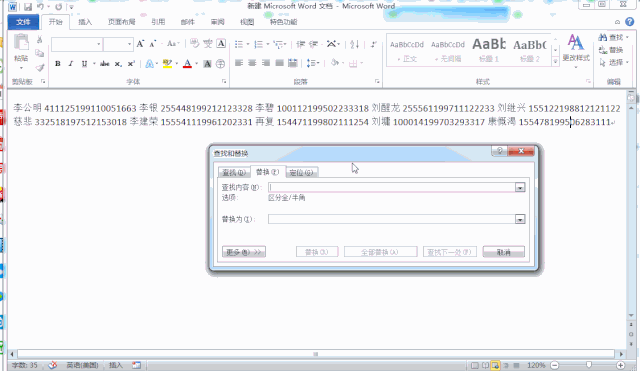The width and height of the screenshot is (640, 371).
Task: Toggle Strikethrough (abc) formatting
Action: pos(104,64)
